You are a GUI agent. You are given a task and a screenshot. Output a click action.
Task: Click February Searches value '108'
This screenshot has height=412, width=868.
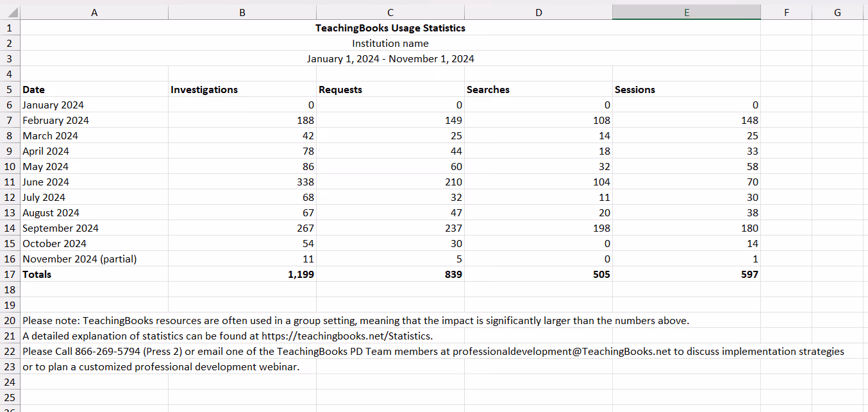[538, 121]
